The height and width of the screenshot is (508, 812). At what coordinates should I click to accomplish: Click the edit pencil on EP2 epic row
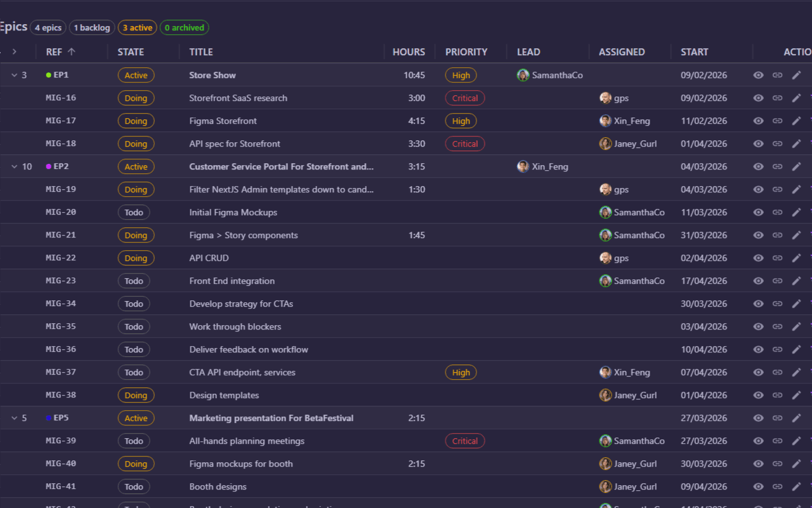(797, 166)
